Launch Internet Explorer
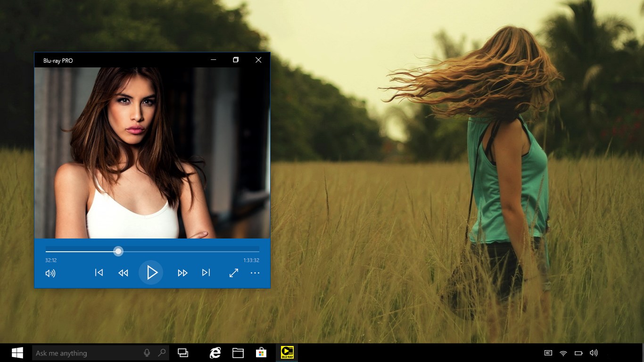The height and width of the screenshot is (362, 644). pyautogui.click(x=215, y=352)
